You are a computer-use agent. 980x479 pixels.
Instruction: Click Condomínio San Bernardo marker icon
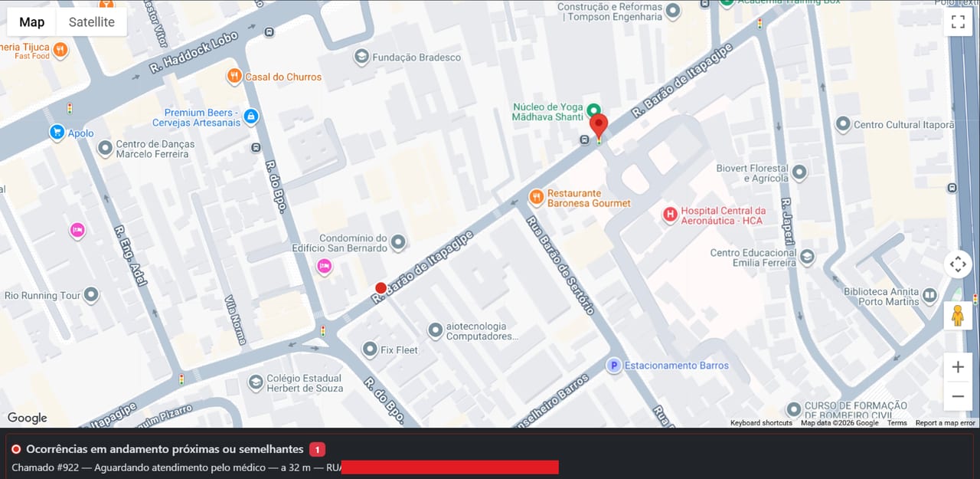coord(397,243)
